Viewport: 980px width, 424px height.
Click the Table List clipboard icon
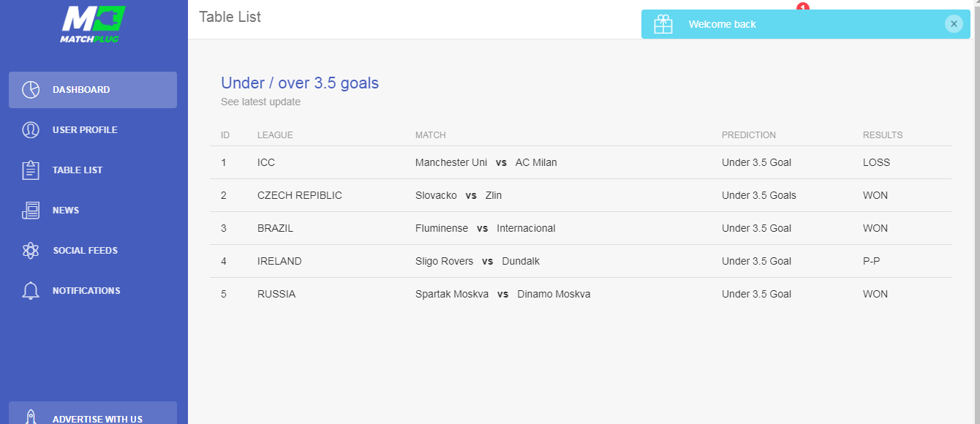point(31,170)
